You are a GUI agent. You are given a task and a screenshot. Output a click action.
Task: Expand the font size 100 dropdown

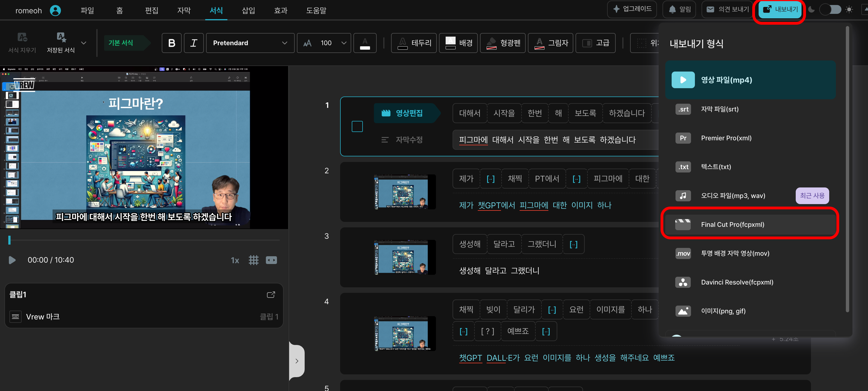click(x=344, y=43)
